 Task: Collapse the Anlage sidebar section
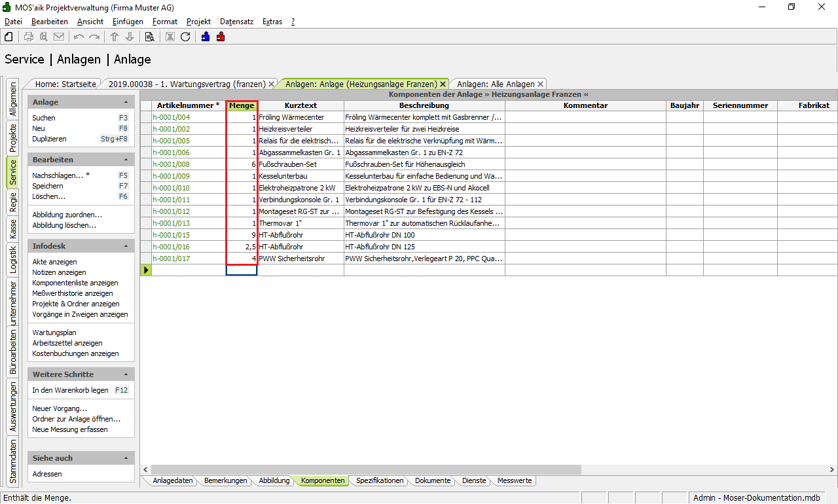[x=126, y=103]
